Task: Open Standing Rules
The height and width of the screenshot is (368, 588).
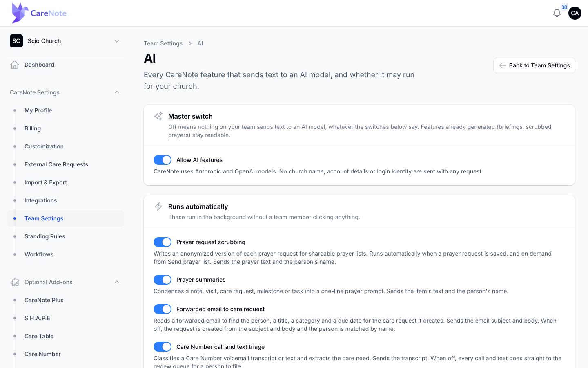Action: [x=65, y=236]
